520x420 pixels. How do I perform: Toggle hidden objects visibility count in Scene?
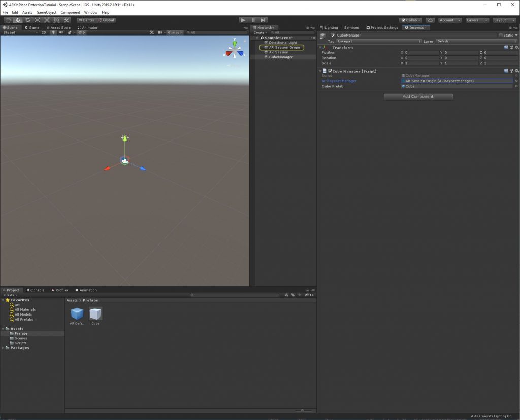coord(82,33)
